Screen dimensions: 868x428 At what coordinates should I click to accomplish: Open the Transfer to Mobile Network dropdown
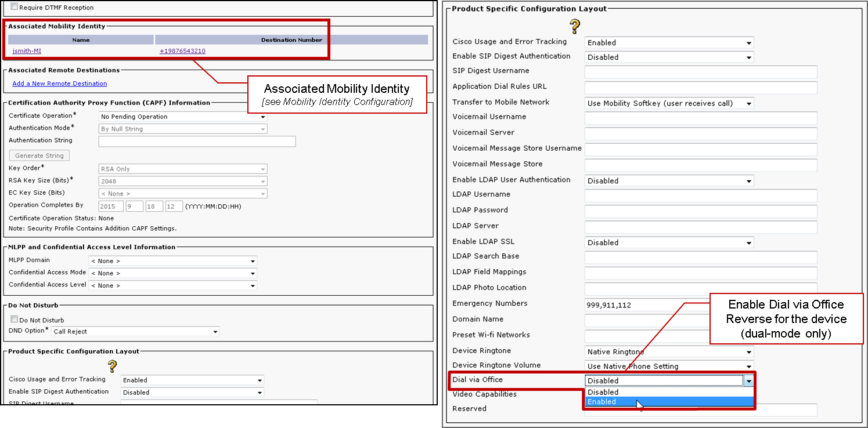point(669,103)
